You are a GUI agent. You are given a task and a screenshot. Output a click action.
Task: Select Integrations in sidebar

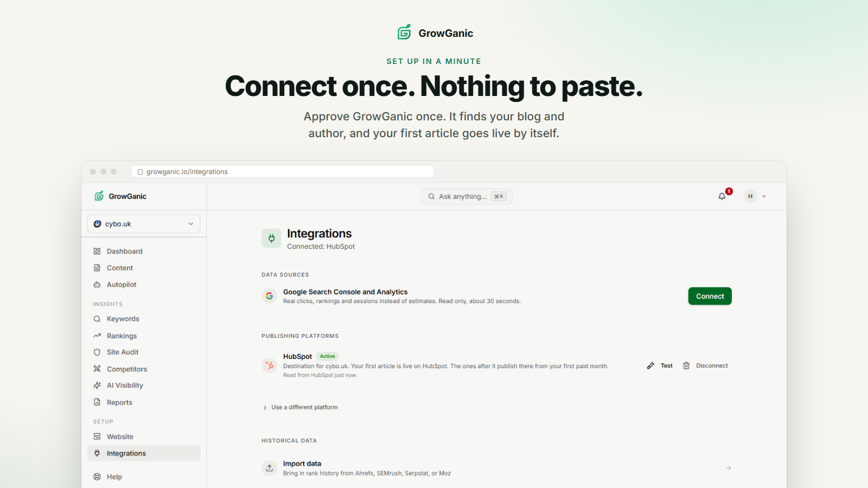(x=144, y=453)
